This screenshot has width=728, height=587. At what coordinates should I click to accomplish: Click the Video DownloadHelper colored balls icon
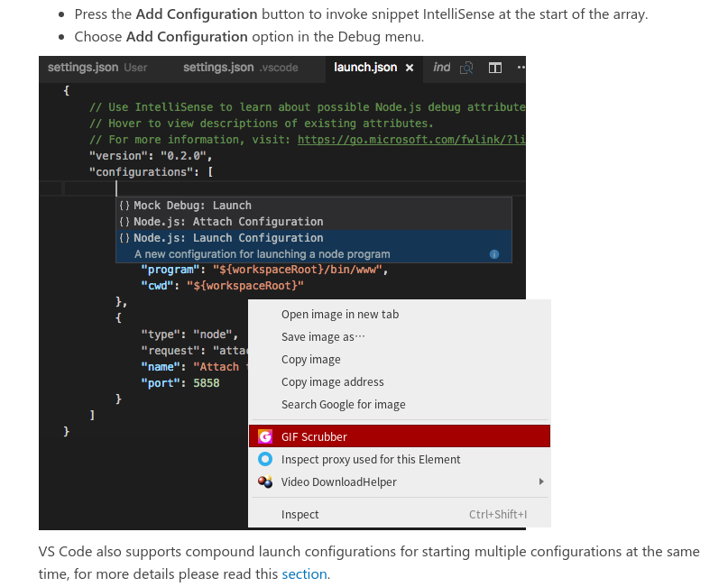click(265, 482)
